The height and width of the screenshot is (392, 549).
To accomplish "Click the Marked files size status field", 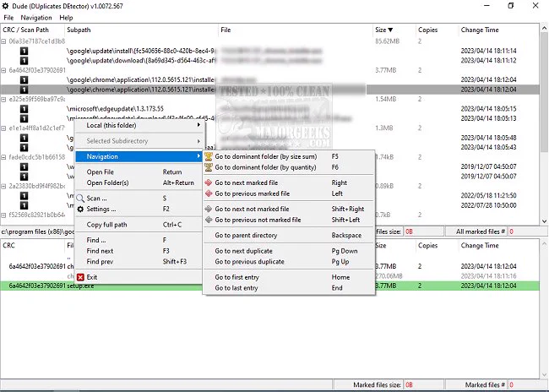I will [x=422, y=384].
